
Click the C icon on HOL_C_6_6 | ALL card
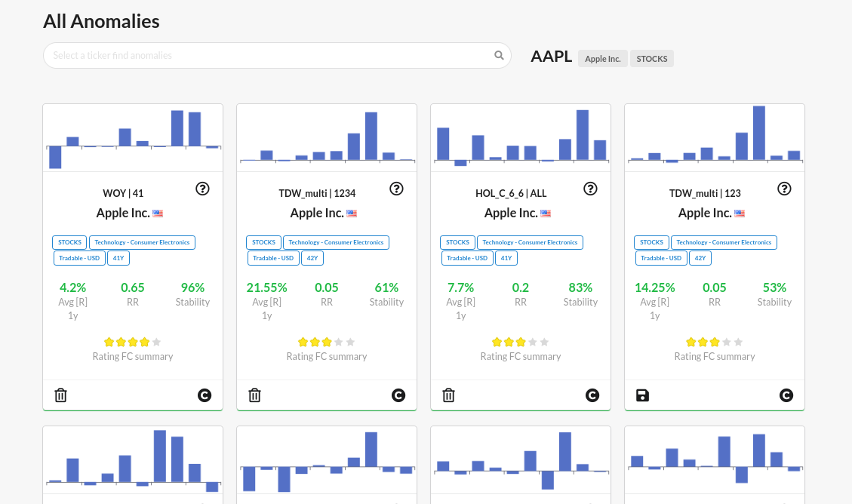point(592,395)
